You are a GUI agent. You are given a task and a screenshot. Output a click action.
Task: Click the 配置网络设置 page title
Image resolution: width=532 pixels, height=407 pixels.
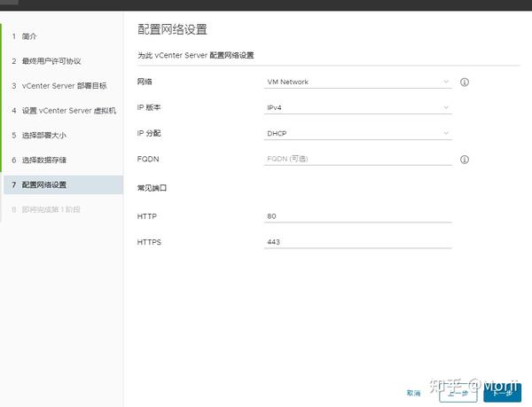click(x=172, y=29)
